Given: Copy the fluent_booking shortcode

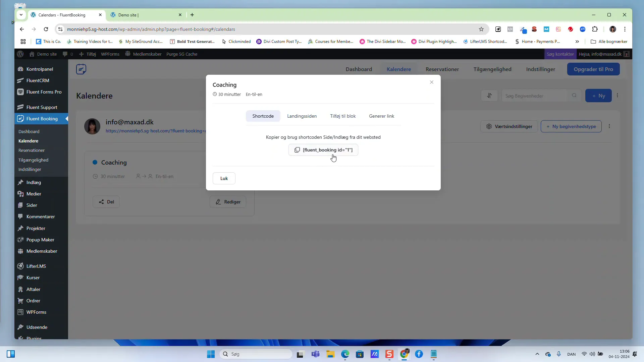Looking at the screenshot, I should tap(323, 150).
